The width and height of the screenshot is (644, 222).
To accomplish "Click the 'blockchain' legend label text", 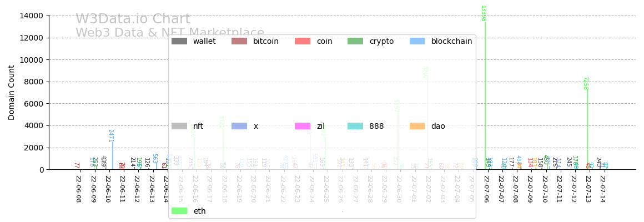I will (451, 41).
